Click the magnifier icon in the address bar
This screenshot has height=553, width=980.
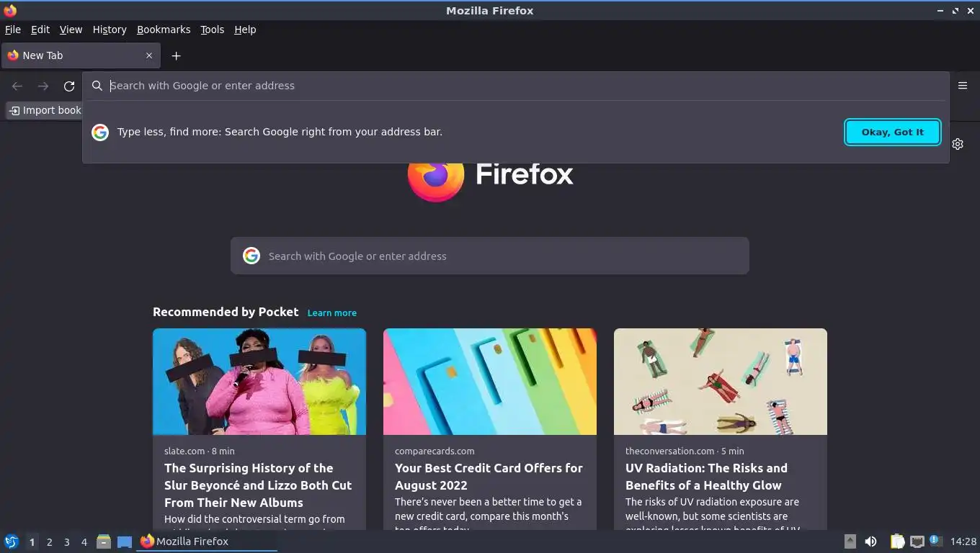tap(97, 86)
